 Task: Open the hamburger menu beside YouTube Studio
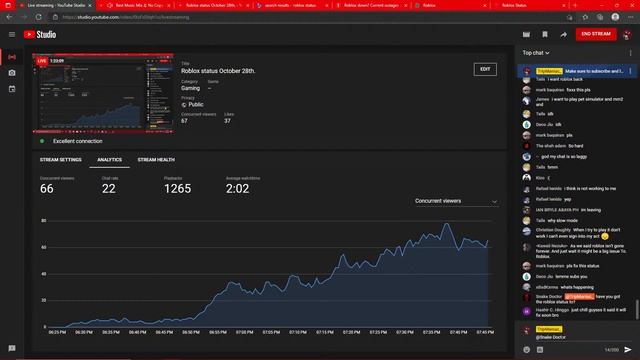[x=12, y=35]
